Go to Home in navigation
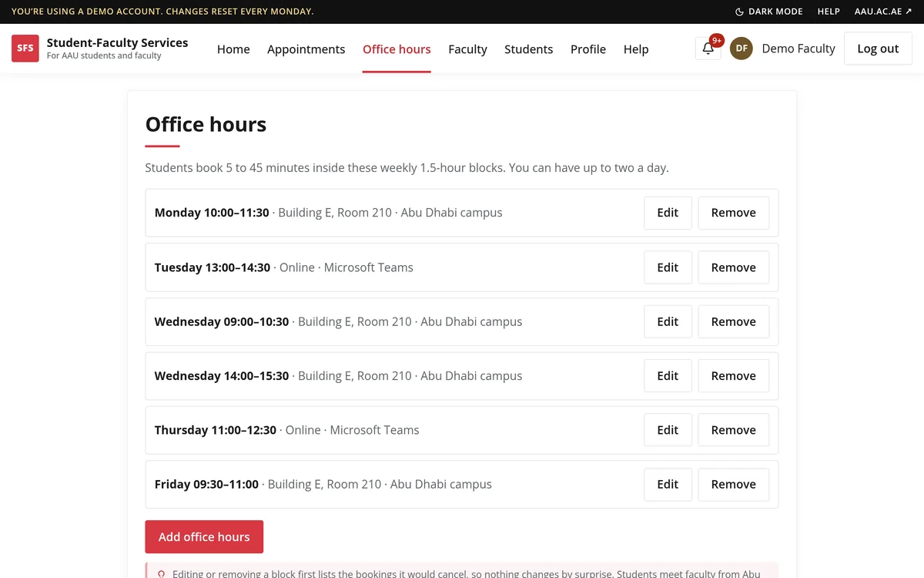This screenshot has height=578, width=924. point(233,49)
